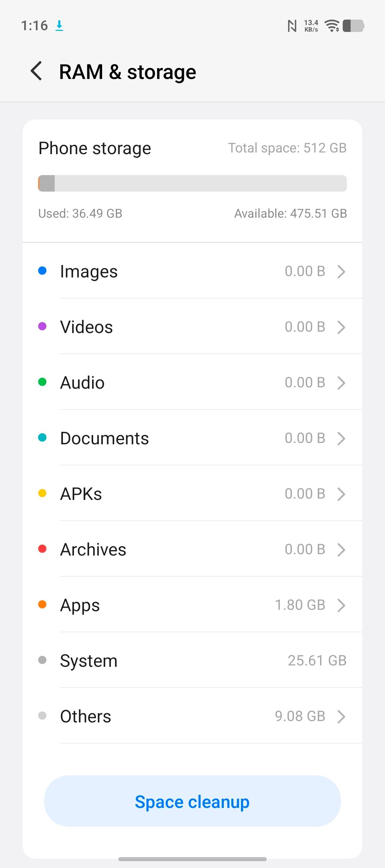
Task: Go back using the arrow icon
Action: pos(36,71)
